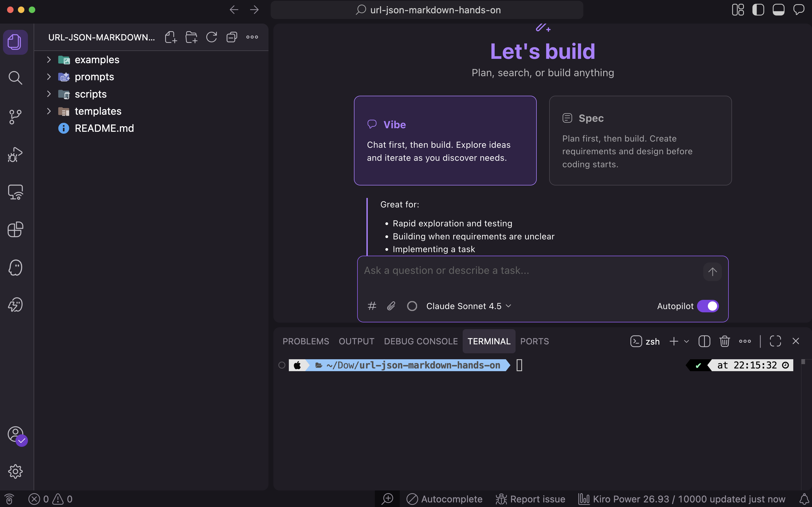812x507 pixels.
Task: Create a new terminal with the plus icon
Action: click(674, 341)
